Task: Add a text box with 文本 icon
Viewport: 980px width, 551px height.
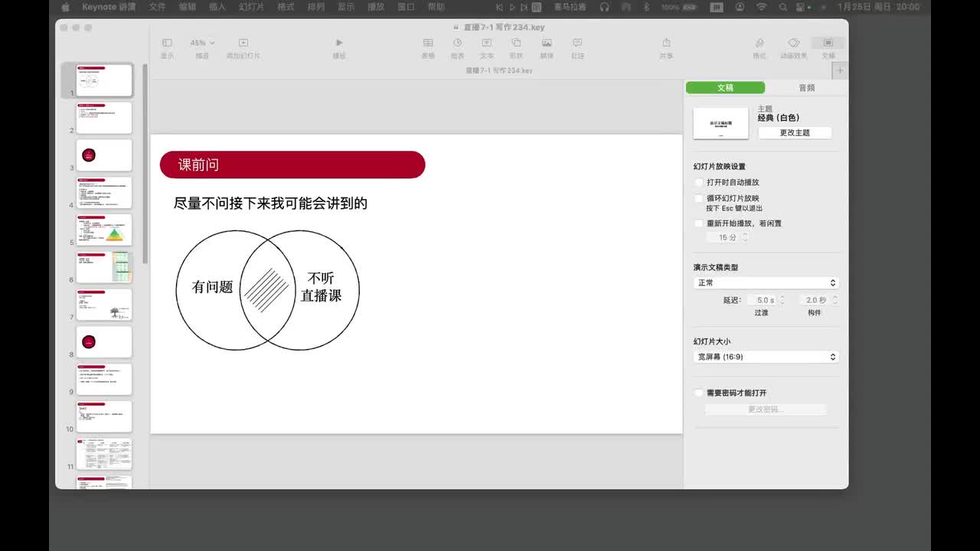Action: [487, 43]
